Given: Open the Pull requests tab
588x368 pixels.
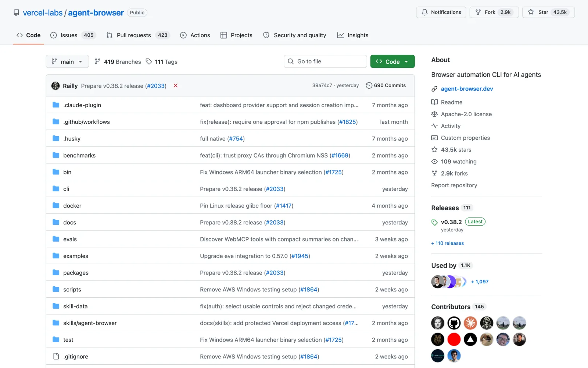Looking at the screenshot, I should point(138,35).
